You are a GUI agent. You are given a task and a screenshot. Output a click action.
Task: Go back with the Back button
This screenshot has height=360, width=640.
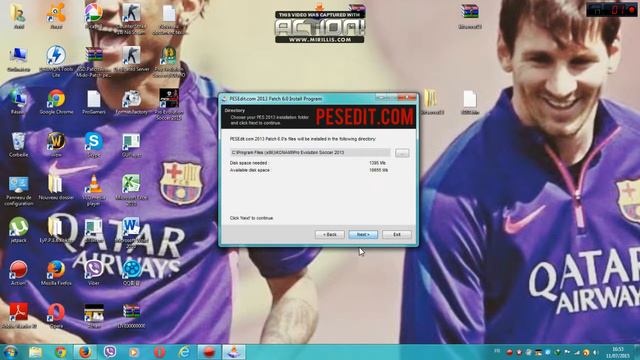tap(329, 235)
